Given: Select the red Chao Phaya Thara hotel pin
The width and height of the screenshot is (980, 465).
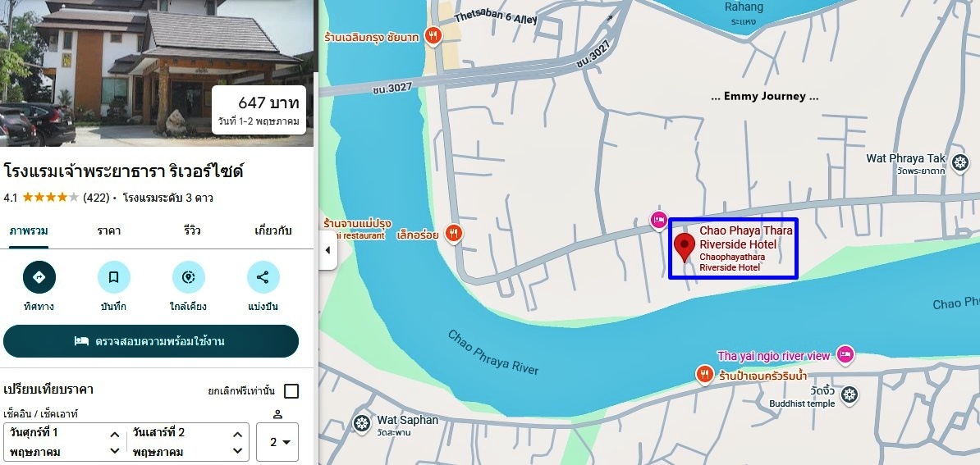Looking at the screenshot, I should tap(685, 248).
